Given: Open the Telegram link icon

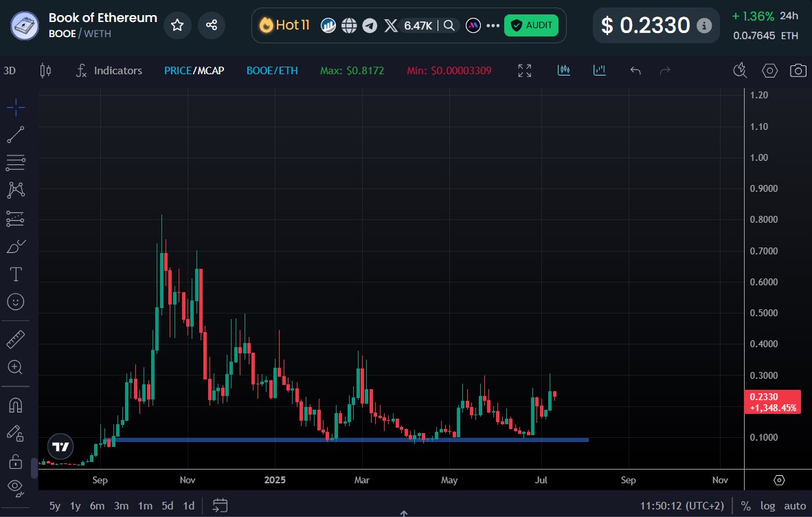Looking at the screenshot, I should point(370,25).
